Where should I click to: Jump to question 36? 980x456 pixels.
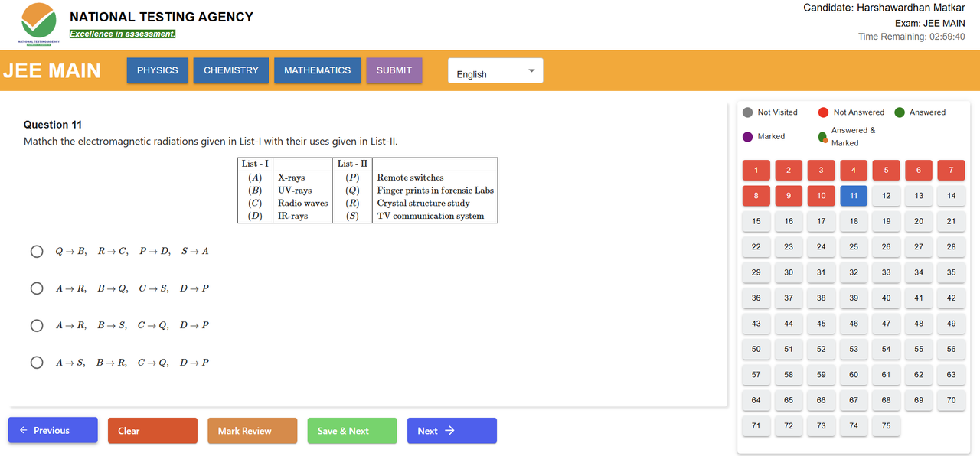pos(756,298)
